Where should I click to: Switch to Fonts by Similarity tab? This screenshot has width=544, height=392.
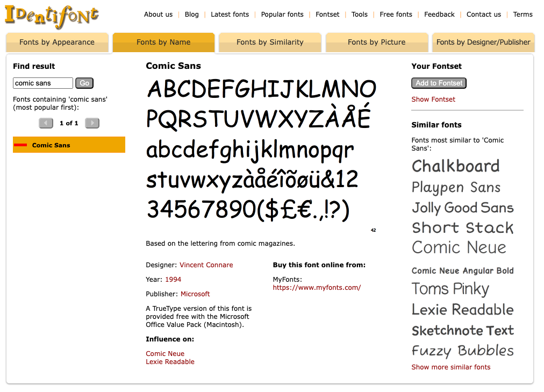pos(270,42)
